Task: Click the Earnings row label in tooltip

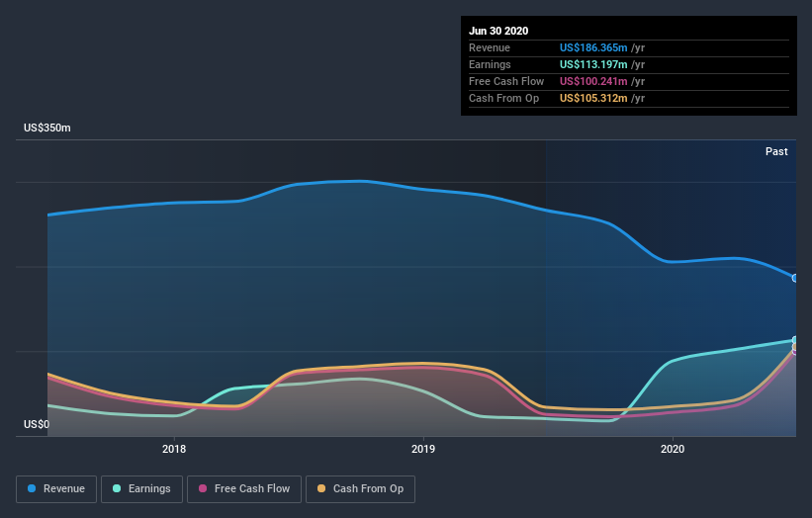Action: pos(490,64)
